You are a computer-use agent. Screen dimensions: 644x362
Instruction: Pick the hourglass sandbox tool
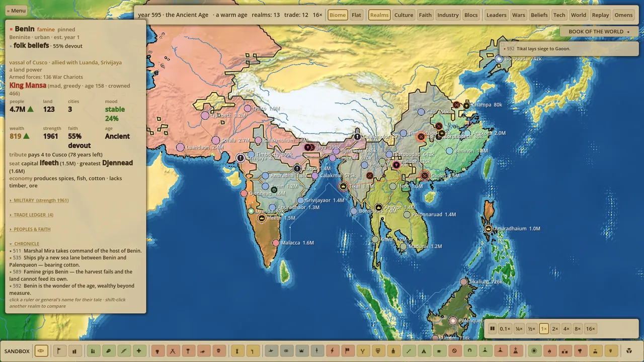coord(237,351)
